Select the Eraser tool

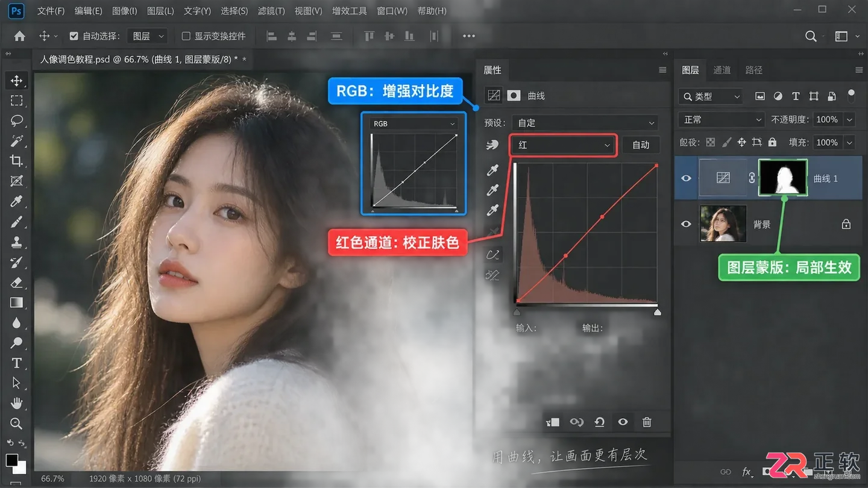click(x=16, y=283)
